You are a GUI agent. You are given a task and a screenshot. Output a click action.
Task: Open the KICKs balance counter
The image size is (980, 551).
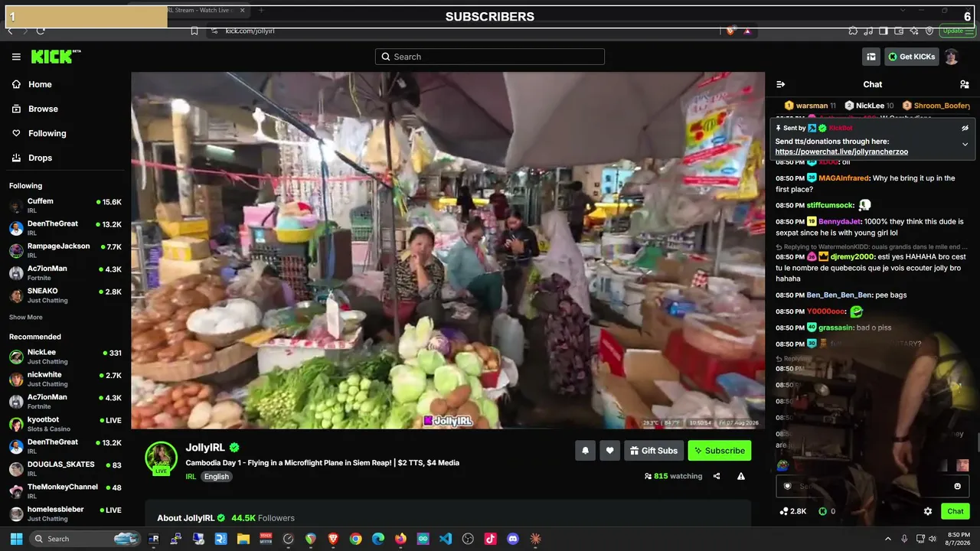pyautogui.click(x=827, y=511)
